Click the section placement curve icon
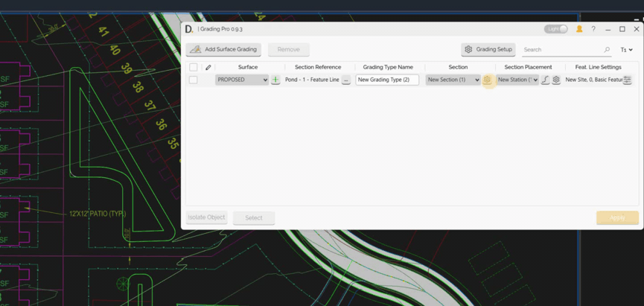The height and width of the screenshot is (306, 644). click(545, 80)
